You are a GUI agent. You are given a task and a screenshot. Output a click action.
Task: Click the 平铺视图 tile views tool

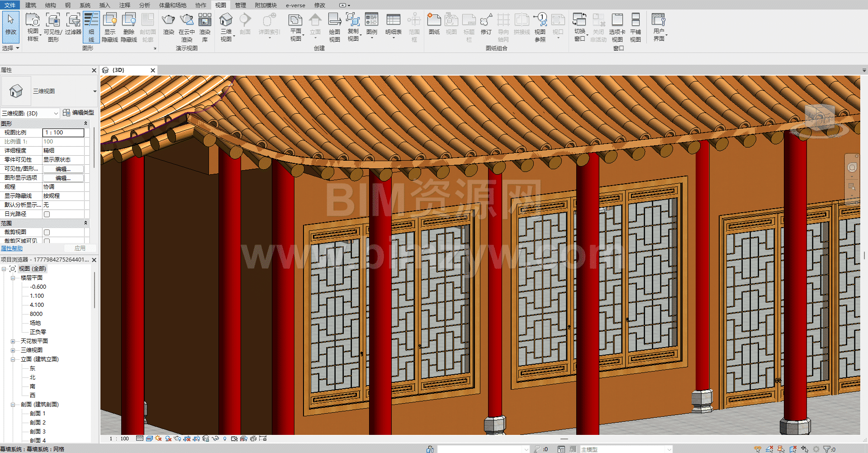636,27
